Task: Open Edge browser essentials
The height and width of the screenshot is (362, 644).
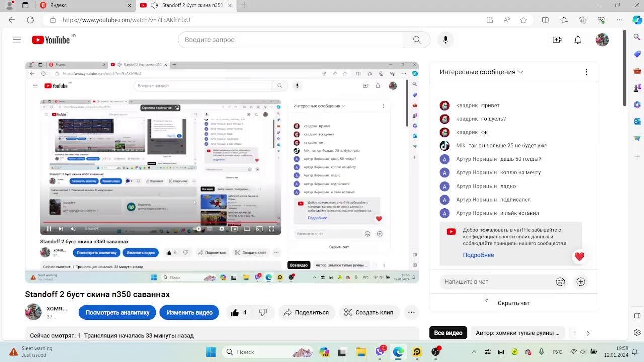Action: [601, 20]
